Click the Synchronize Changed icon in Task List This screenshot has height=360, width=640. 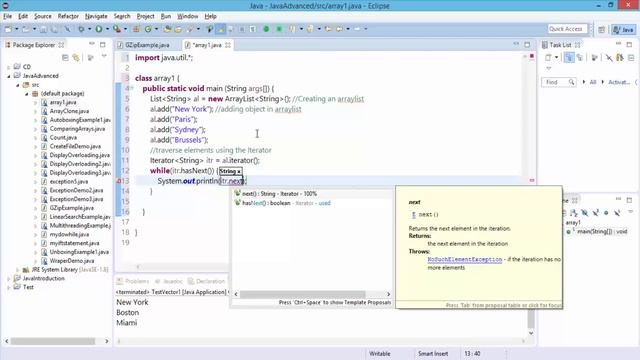(620, 58)
